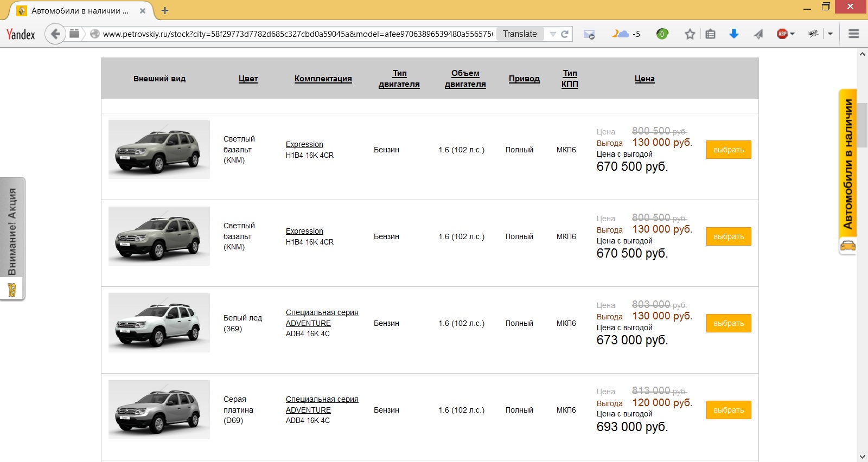Click the car icon on the side banner

tap(848, 246)
